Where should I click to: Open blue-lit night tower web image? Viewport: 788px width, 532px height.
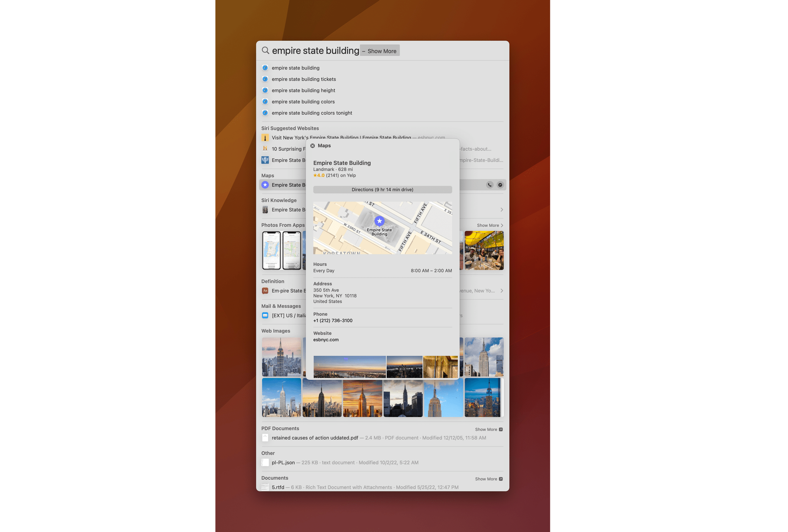[x=483, y=397]
